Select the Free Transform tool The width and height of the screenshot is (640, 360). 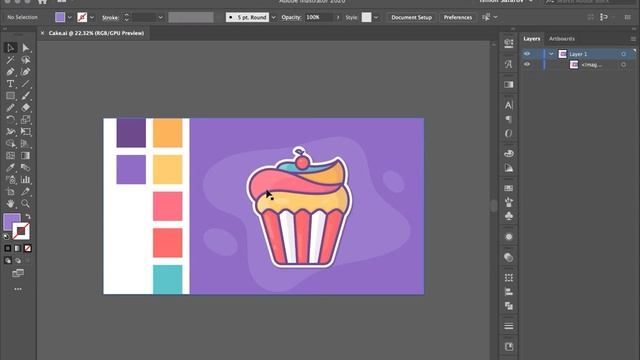[x=26, y=131]
